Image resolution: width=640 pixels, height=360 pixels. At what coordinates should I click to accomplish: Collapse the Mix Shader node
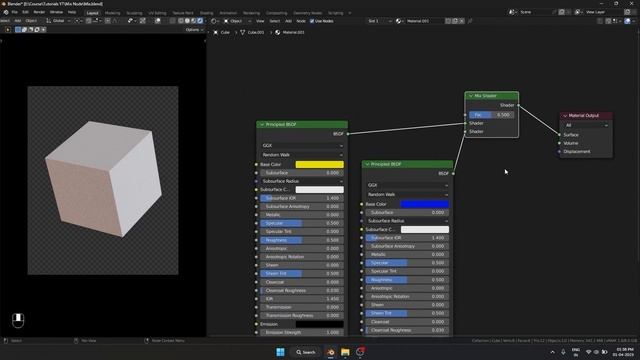pos(471,96)
